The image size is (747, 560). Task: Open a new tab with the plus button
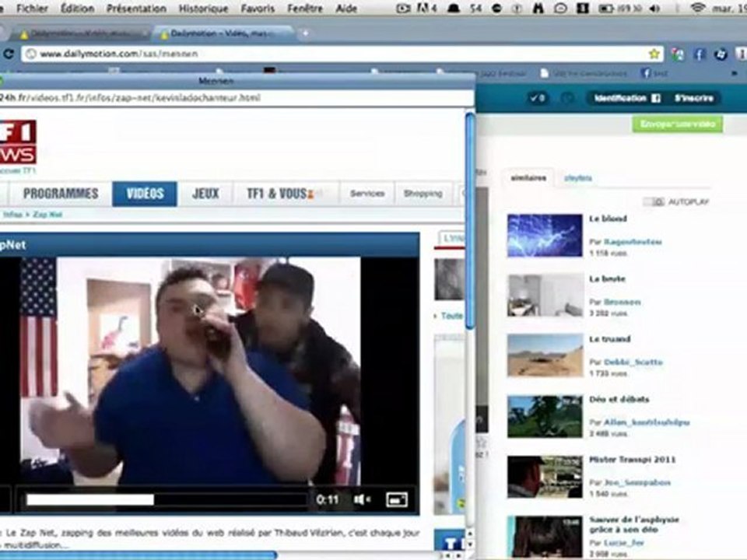pos(305,33)
